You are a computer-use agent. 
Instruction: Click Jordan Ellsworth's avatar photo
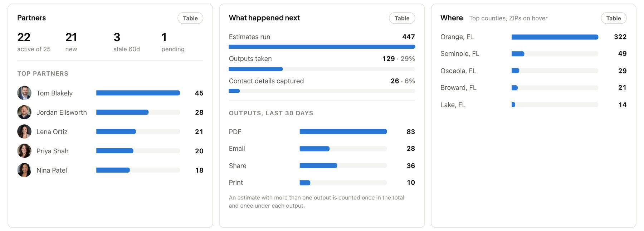[24, 112]
